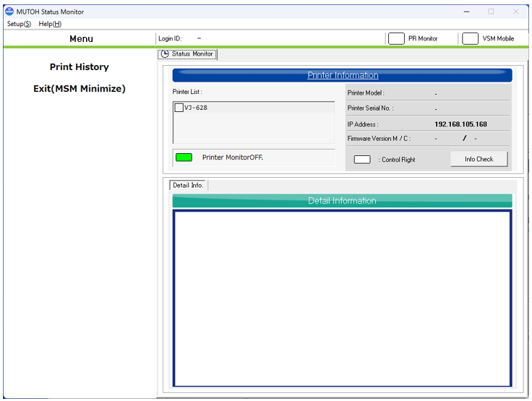Viewport: 532px width, 401px height.
Task: Minimize the MUTOH Status Monitor window
Action: pos(466,12)
